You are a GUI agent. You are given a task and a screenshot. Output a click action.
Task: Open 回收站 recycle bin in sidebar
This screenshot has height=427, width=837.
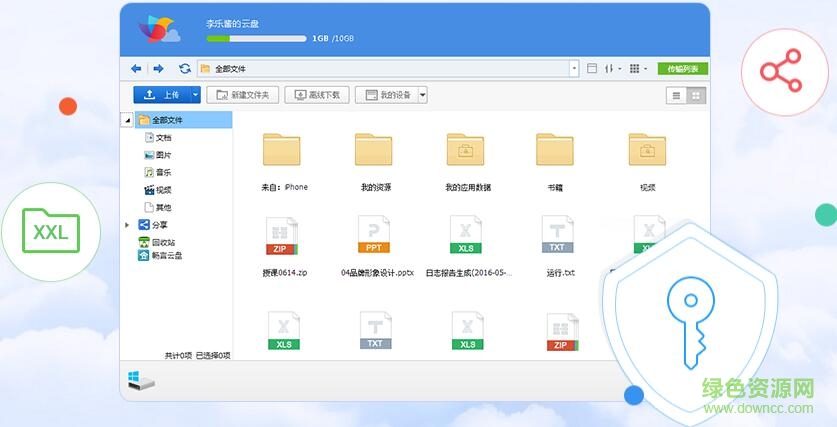(x=157, y=242)
